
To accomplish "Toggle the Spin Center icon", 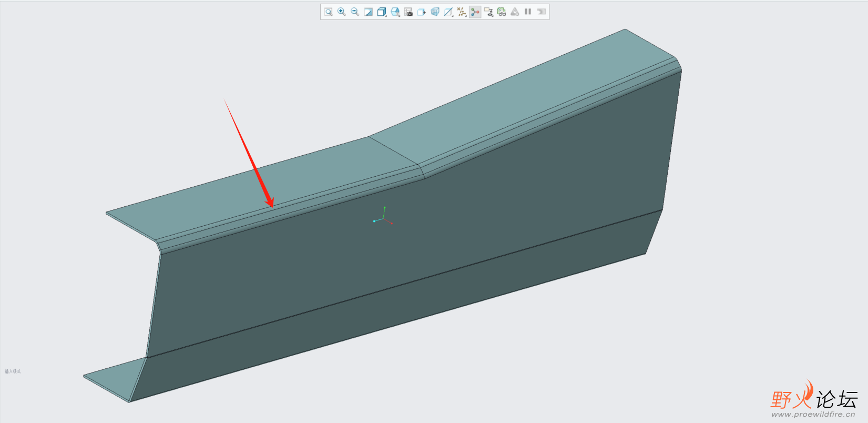I will pos(475,12).
